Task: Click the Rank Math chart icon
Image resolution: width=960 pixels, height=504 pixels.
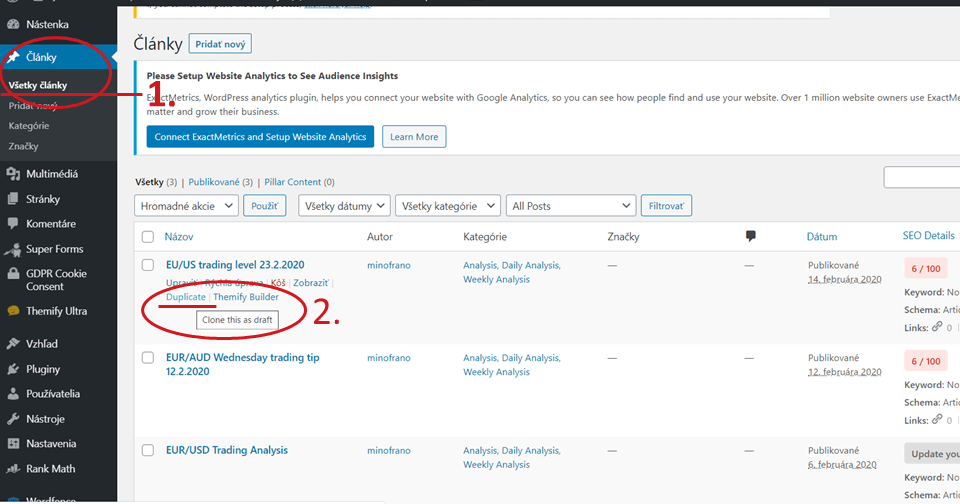Action: coord(13,468)
